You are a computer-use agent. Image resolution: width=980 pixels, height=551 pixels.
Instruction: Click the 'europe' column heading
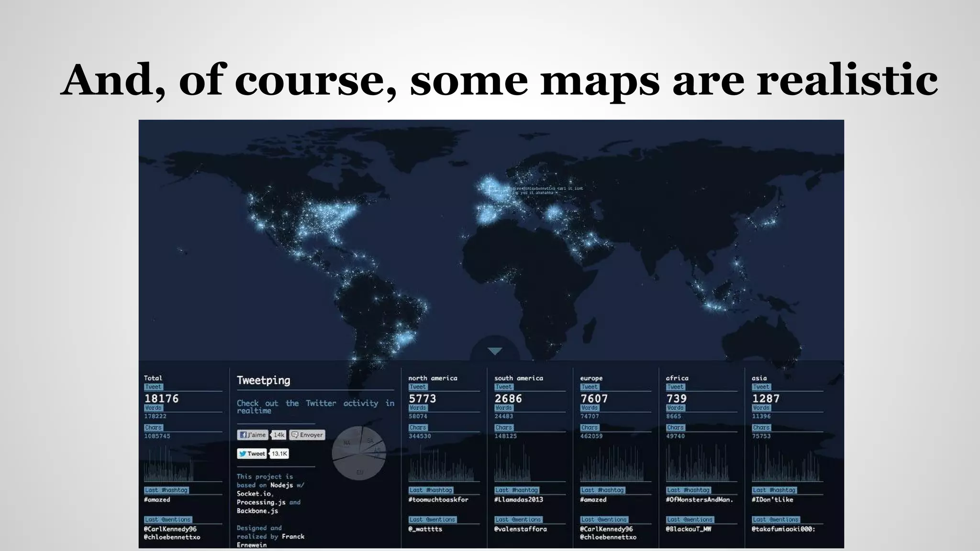tap(591, 378)
